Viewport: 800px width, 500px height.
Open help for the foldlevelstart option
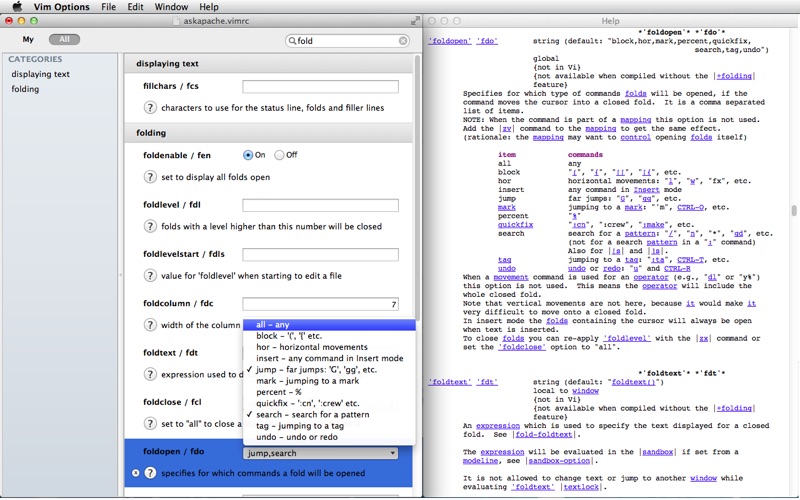(x=151, y=275)
